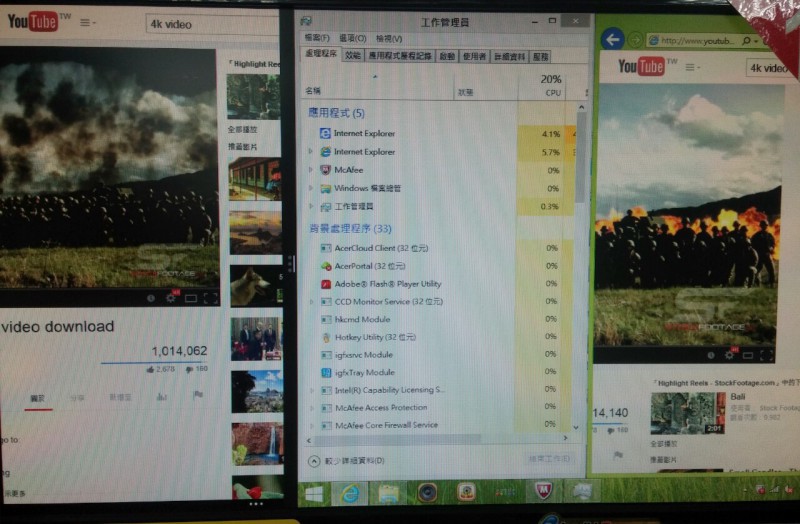Open the waterfall video thumbnail in the left sidebar
This screenshot has height=524, width=800.
(258, 444)
